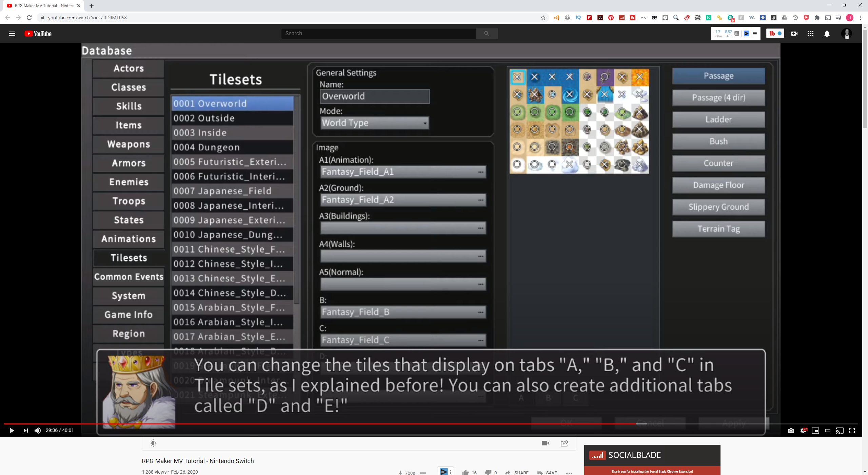Viewport: 868px width, 475px height.
Task: Skip to the next video
Action: coord(25,431)
